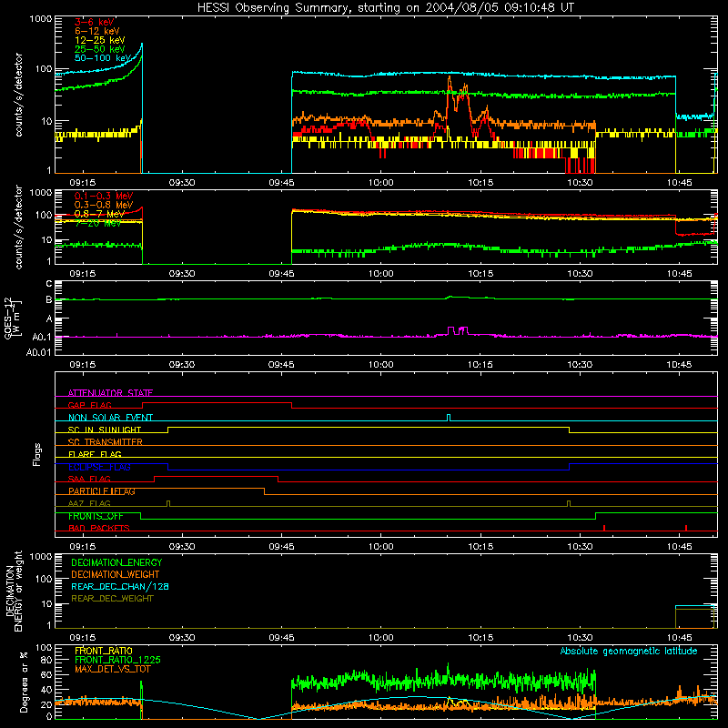Click the DECIMATION_WEIGHT legend entry
This screenshot has height=728, width=728.
click(x=116, y=574)
